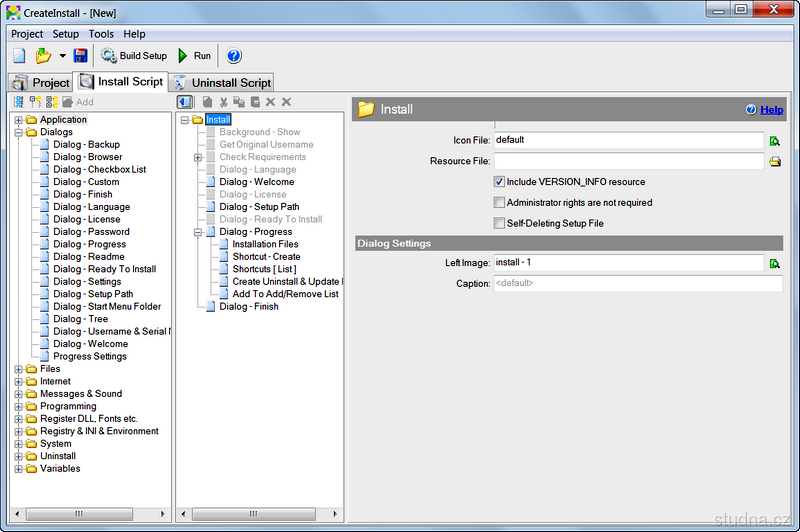Click third command grouping view icon
800x532 pixels.
click(52, 102)
